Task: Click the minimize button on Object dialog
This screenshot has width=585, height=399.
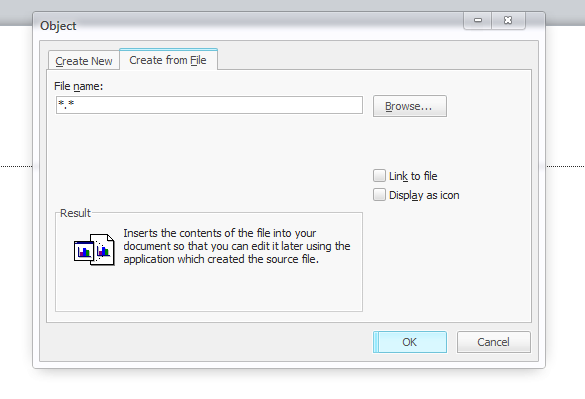Action: pos(478,20)
